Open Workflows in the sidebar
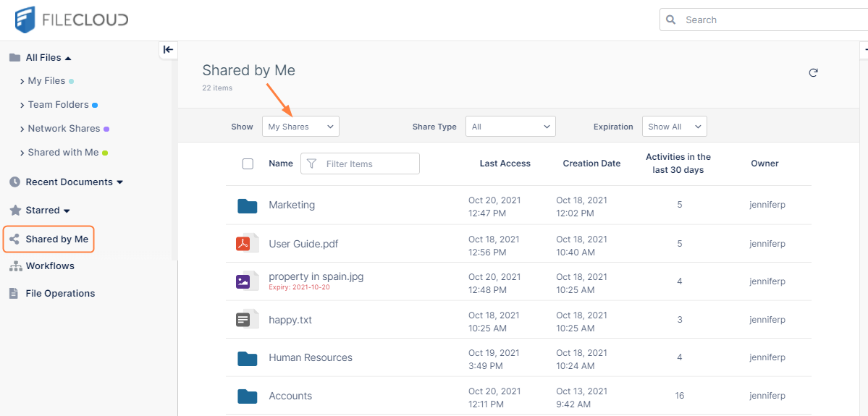Image resolution: width=868 pixels, height=416 pixels. 50,266
